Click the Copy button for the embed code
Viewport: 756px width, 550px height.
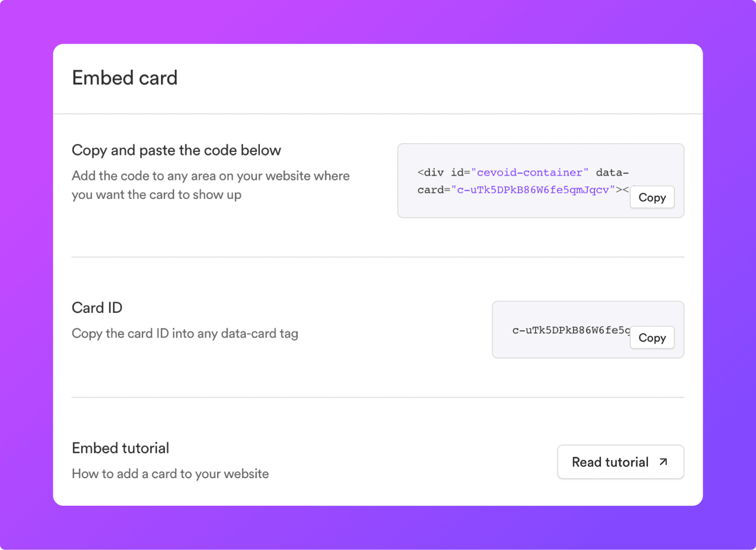click(652, 197)
